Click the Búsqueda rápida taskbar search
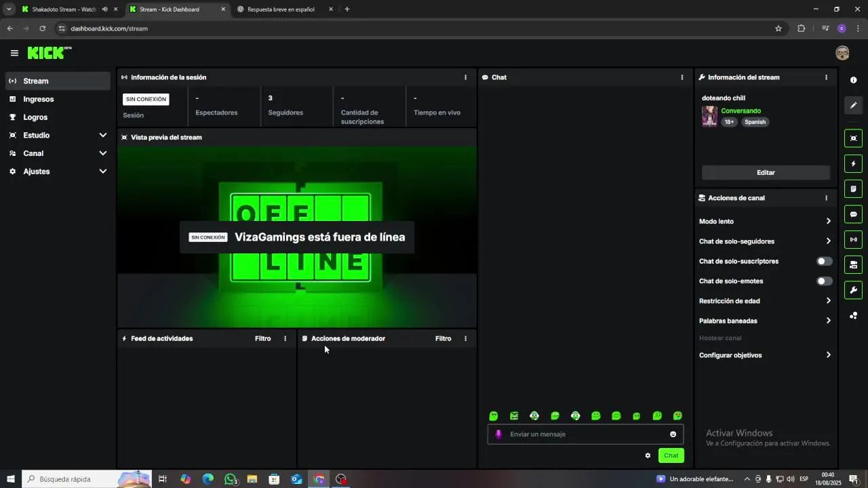 86,479
